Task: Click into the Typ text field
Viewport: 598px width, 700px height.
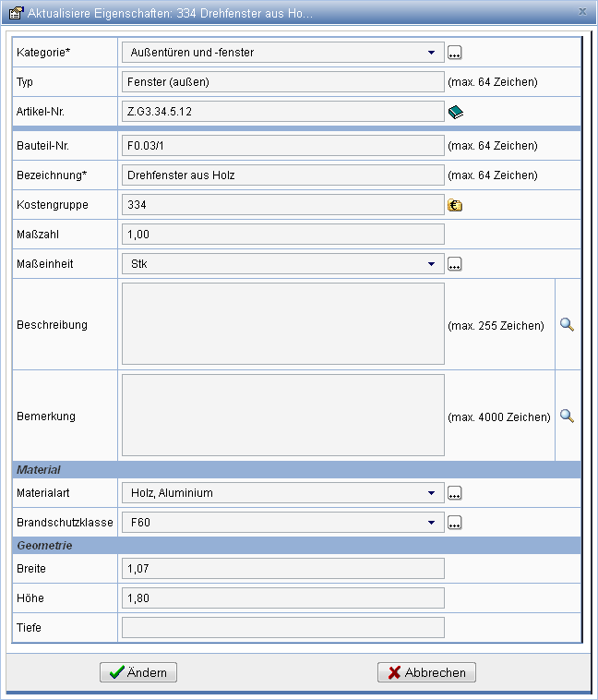Action: click(x=282, y=82)
